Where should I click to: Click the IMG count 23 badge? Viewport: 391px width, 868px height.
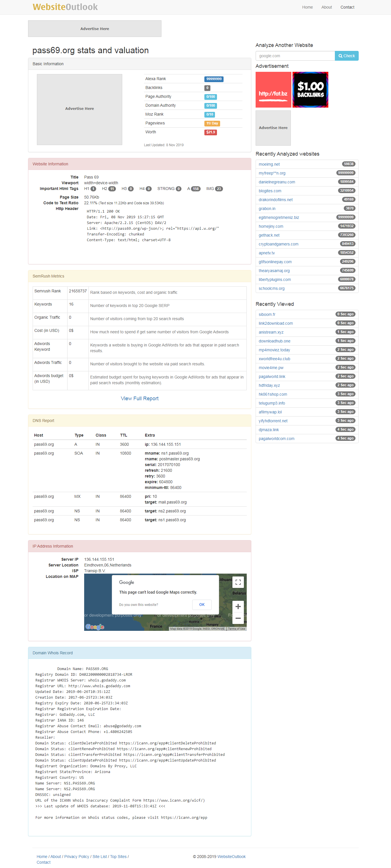[x=219, y=189]
